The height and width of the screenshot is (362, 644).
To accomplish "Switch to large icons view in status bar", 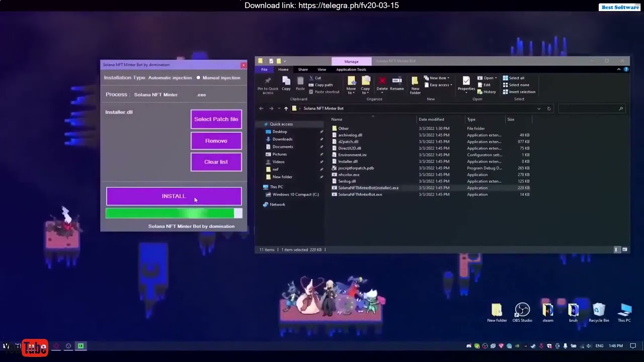I will 625,249.
